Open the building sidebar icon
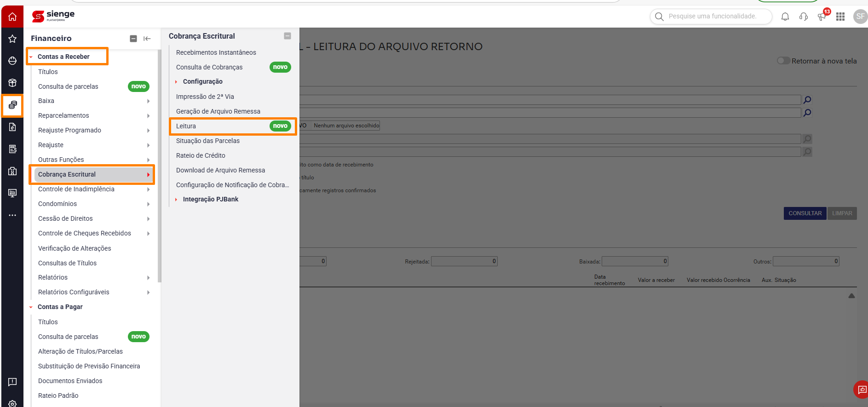Viewport: 868px width, 407px height. click(x=12, y=171)
